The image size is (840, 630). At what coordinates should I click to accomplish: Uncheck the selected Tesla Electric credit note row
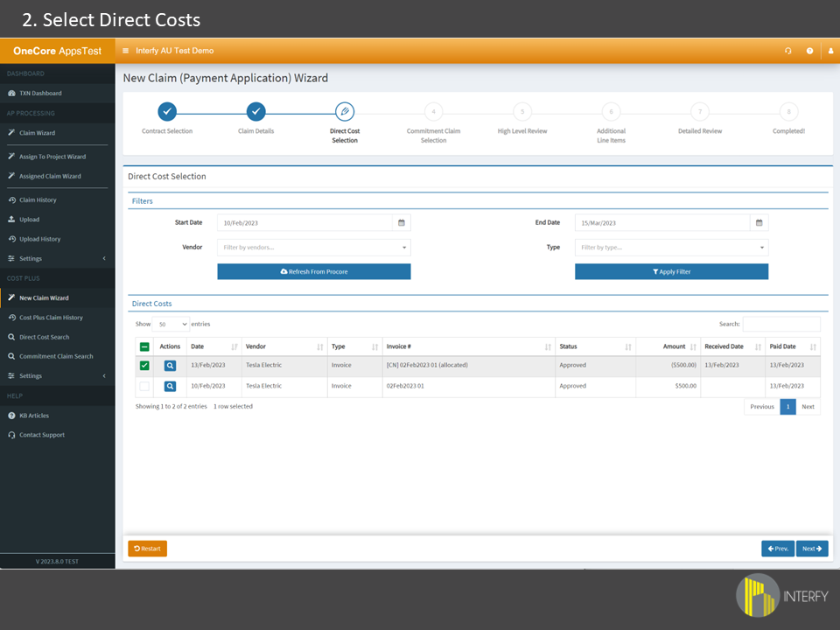144,366
